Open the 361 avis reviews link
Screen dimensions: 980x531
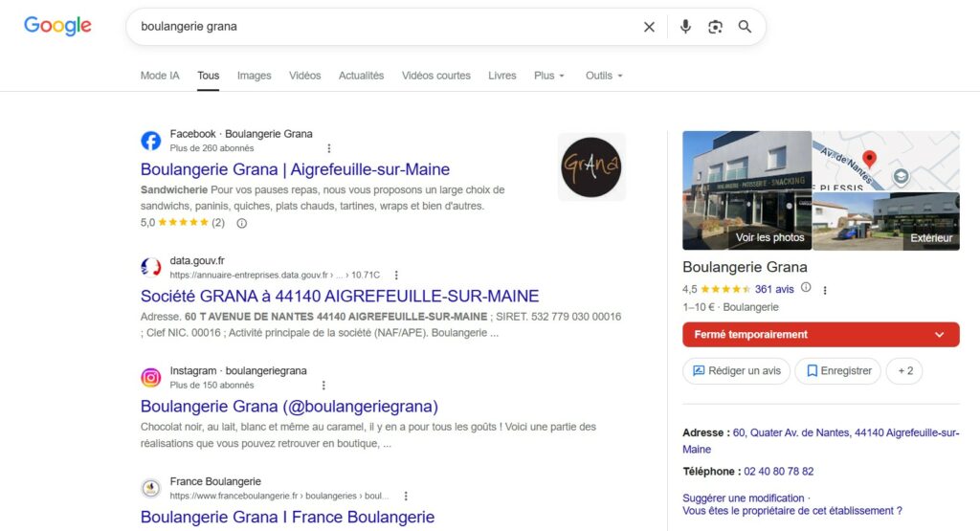(774, 289)
